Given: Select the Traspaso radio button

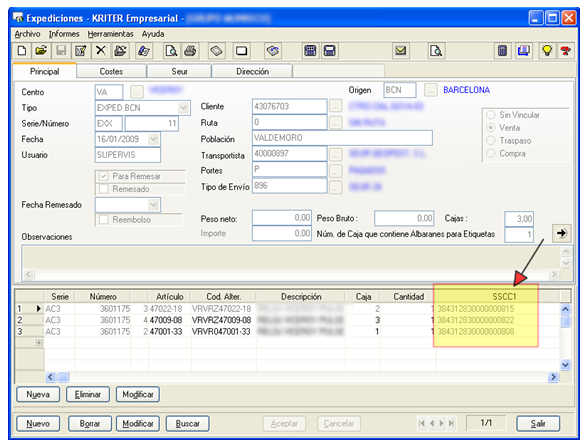Looking at the screenshot, I should coord(490,141).
